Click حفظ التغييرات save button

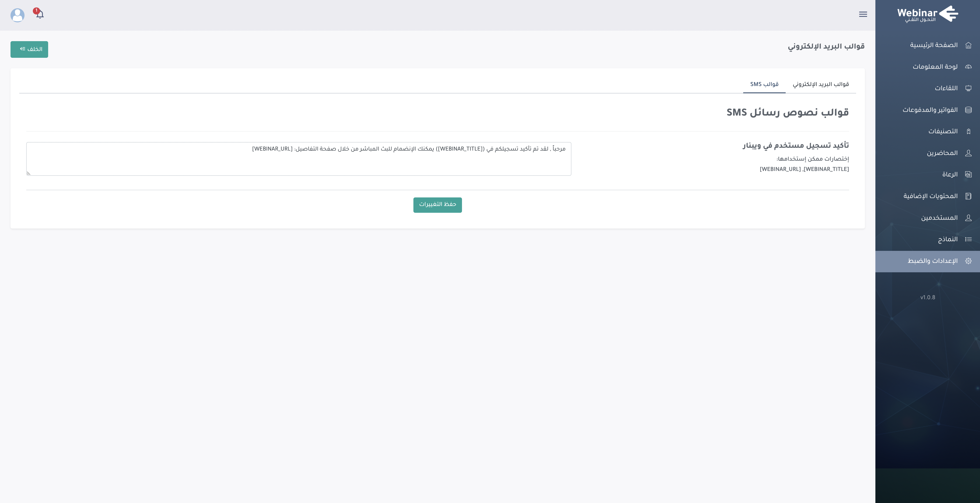coord(437,205)
